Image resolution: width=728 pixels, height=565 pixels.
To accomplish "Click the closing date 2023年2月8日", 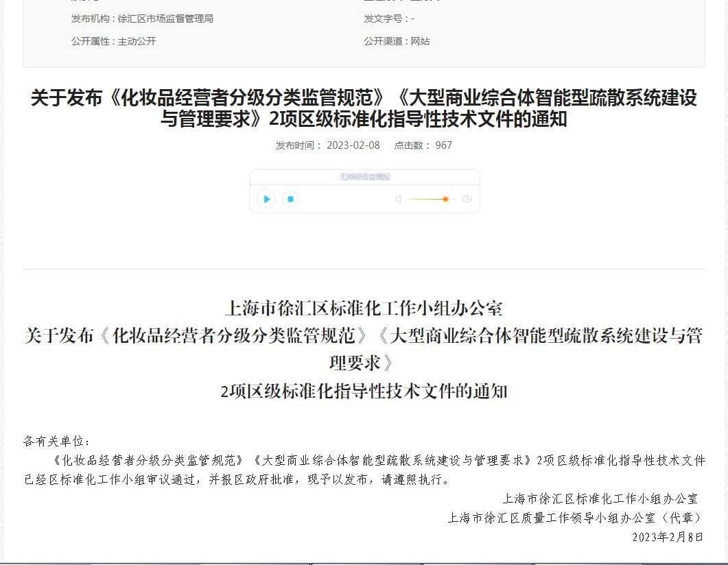I will pyautogui.click(x=668, y=537).
